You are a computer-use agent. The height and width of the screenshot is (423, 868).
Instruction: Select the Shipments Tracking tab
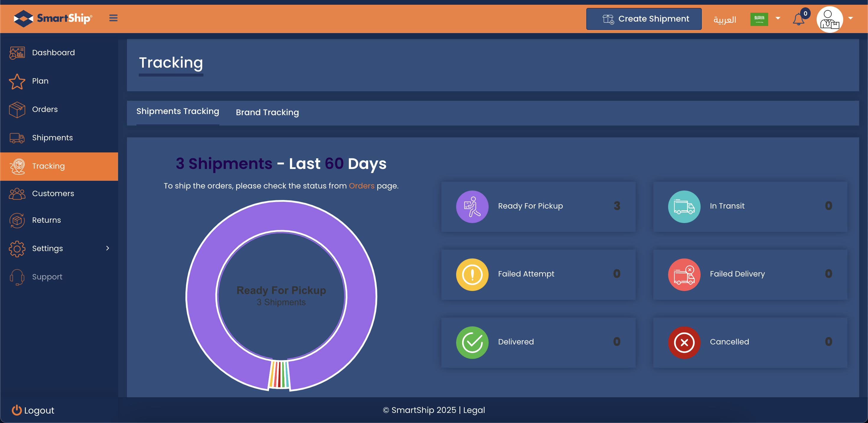point(177,111)
